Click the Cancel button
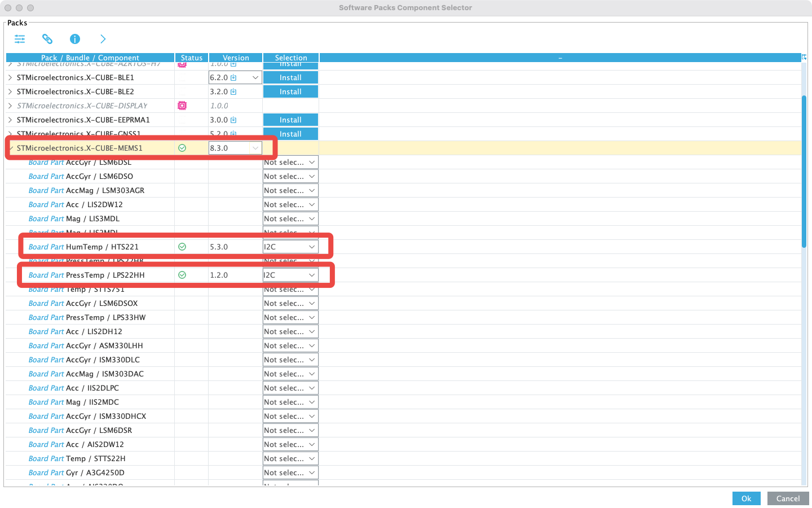This screenshot has height=508, width=812. 788,498
